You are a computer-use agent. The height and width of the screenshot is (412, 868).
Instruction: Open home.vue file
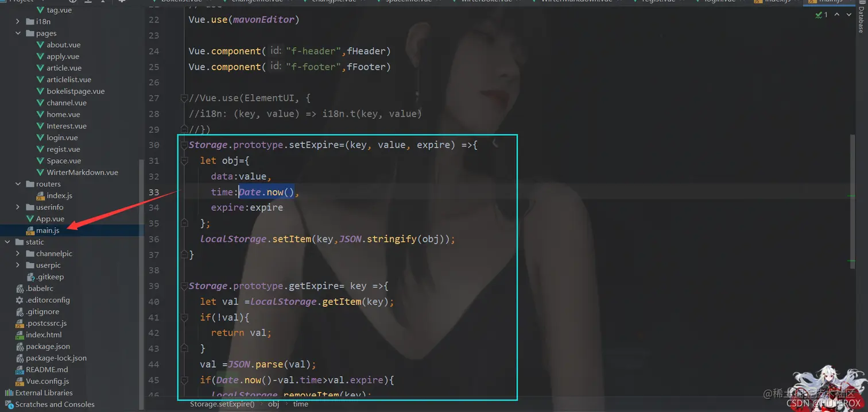coord(63,114)
